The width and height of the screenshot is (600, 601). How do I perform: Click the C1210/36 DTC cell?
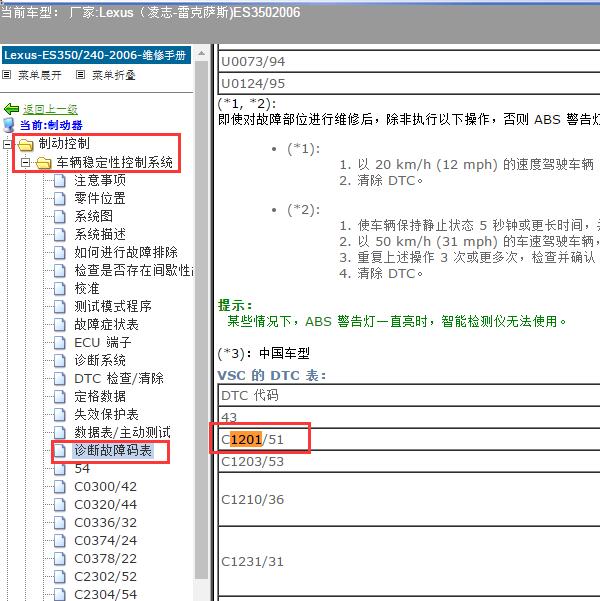(409, 499)
